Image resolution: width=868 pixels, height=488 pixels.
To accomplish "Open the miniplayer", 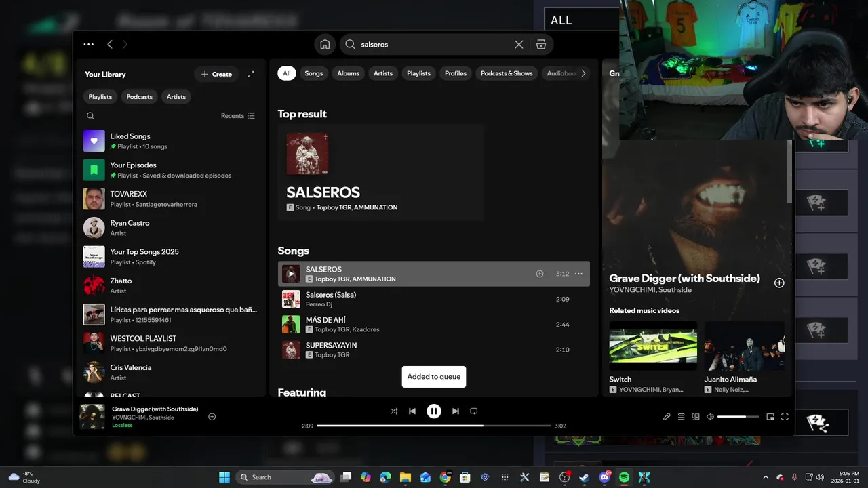I will coord(770,417).
